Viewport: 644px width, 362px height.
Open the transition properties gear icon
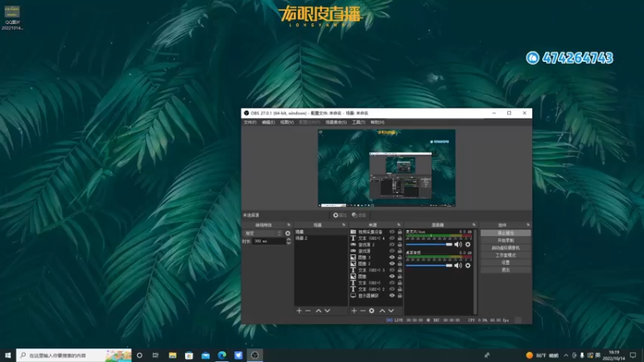[x=288, y=233]
